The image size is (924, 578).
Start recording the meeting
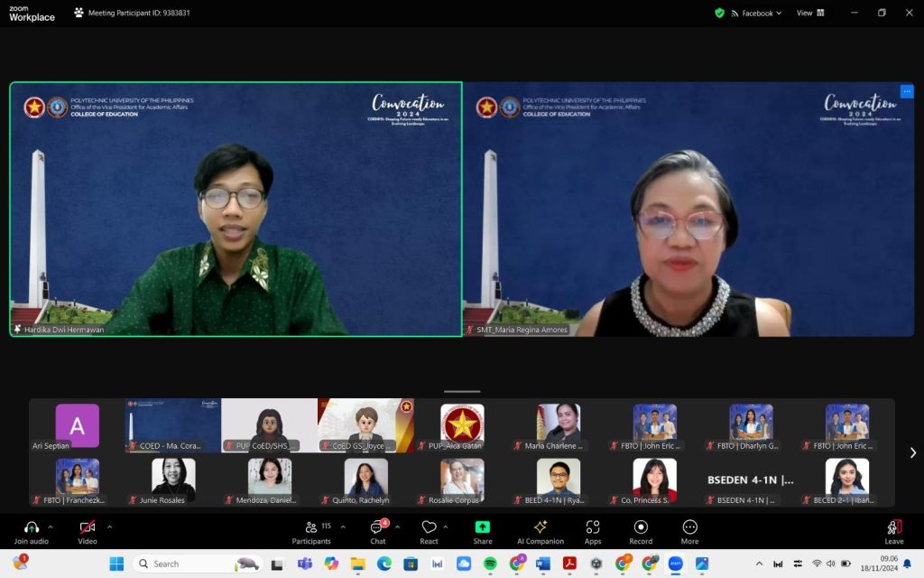pos(641,532)
